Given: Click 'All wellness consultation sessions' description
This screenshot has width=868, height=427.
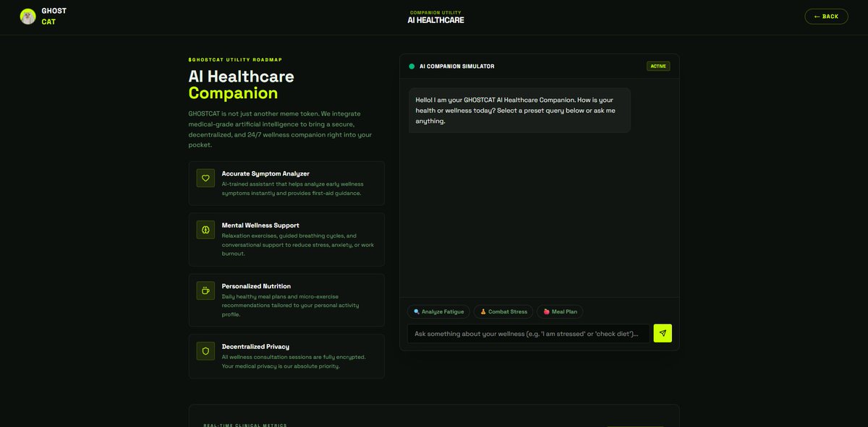Looking at the screenshot, I should (294, 361).
